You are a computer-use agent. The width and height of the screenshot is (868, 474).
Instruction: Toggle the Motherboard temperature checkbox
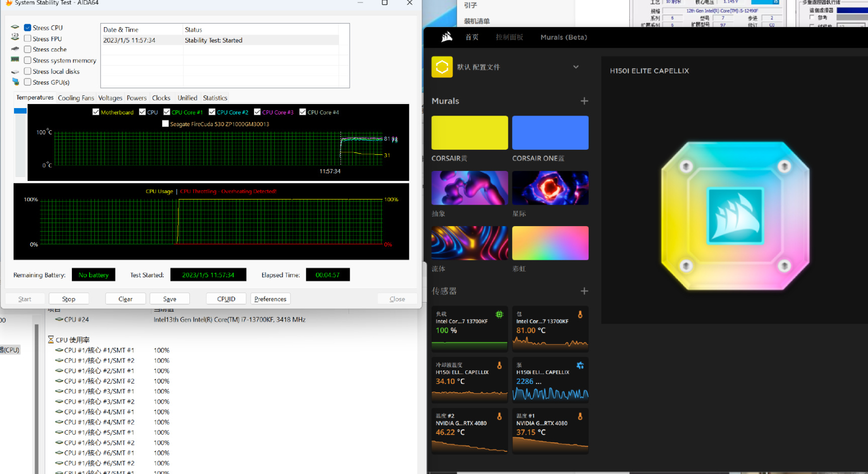(x=96, y=112)
